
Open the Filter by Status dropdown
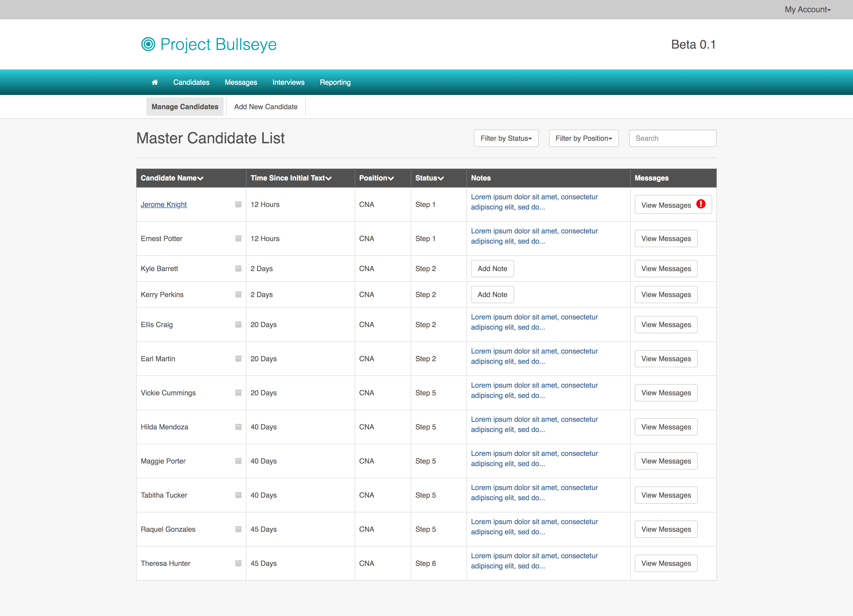(506, 138)
